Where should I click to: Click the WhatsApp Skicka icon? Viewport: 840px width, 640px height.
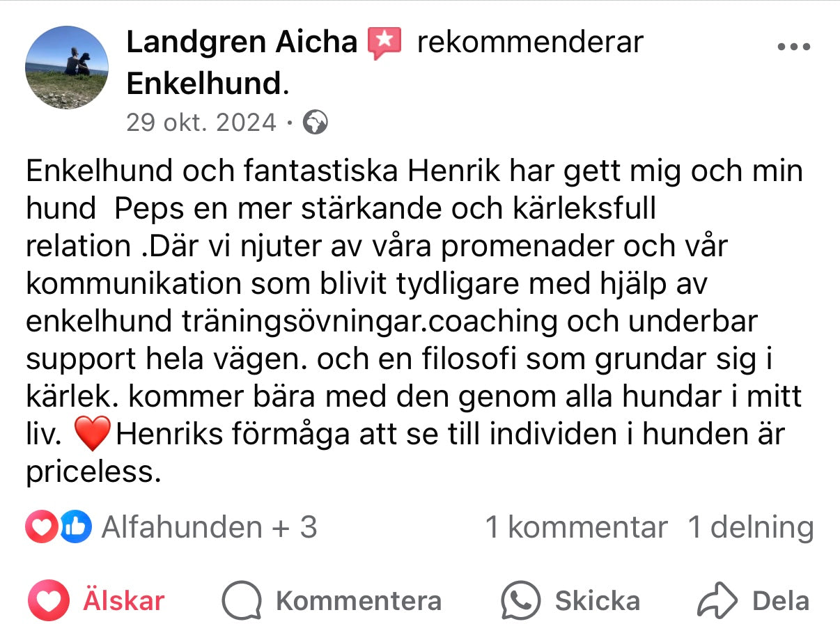coord(521,600)
